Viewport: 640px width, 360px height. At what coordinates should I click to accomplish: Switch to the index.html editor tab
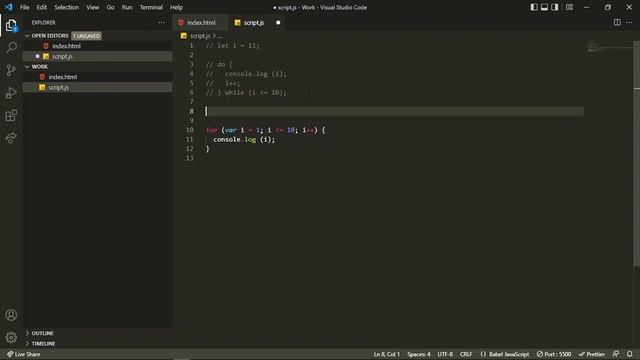pyautogui.click(x=201, y=22)
